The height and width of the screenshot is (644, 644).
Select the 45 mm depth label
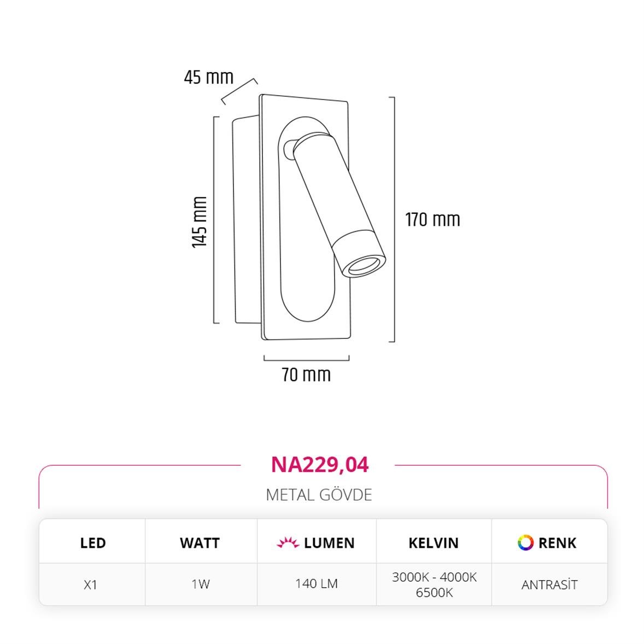pyautogui.click(x=208, y=78)
